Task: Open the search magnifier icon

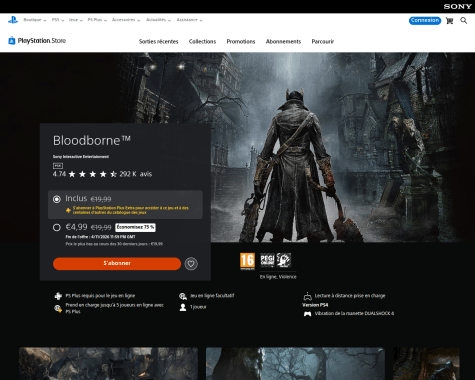Action: click(x=464, y=21)
